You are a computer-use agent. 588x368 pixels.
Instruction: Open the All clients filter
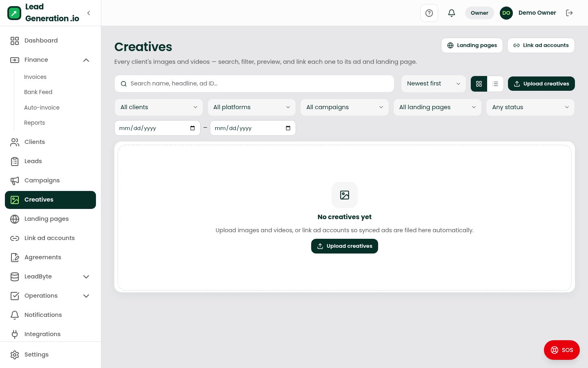[159, 107]
